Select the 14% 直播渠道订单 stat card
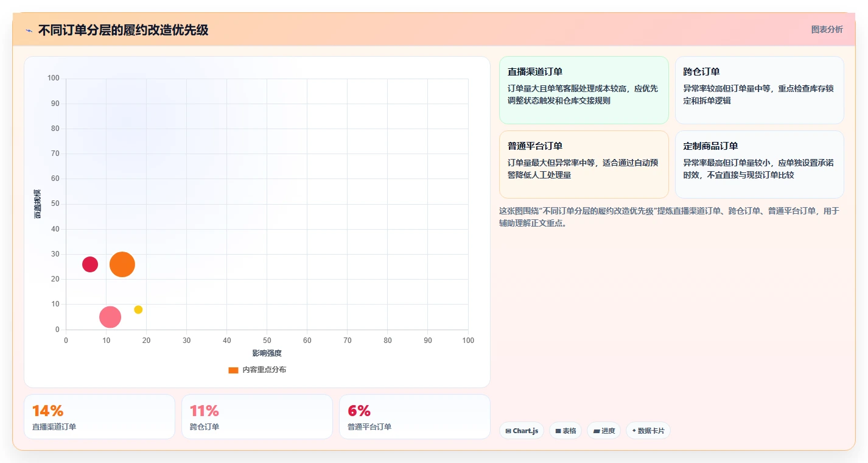The width and height of the screenshot is (868, 463). [99, 417]
